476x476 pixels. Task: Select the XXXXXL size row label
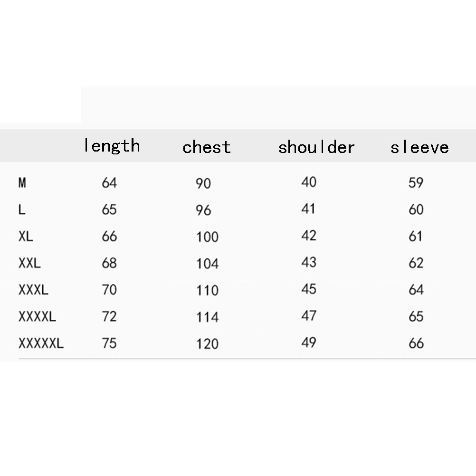point(41,343)
